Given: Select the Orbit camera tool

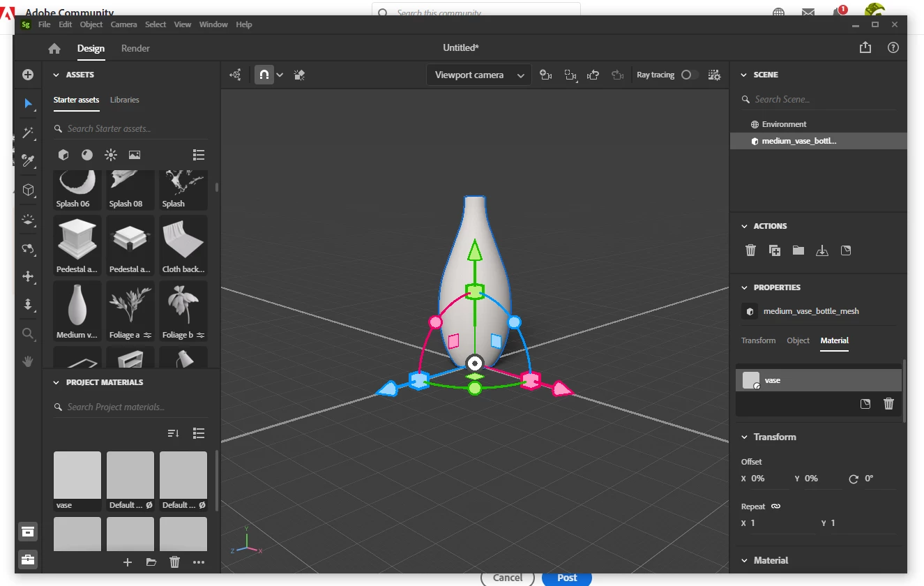Looking at the screenshot, I should tap(28, 248).
